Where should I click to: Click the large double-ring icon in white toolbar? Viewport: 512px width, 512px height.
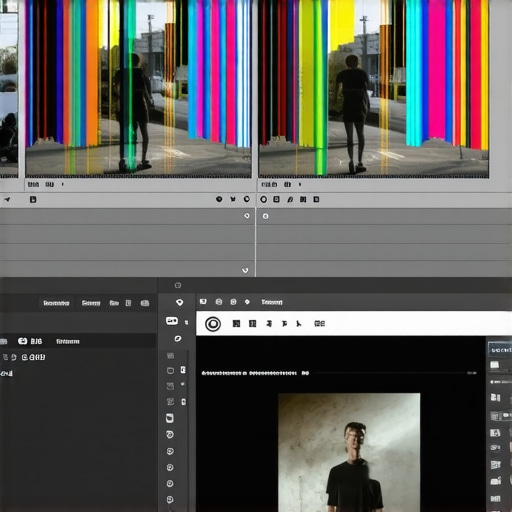tap(213, 324)
